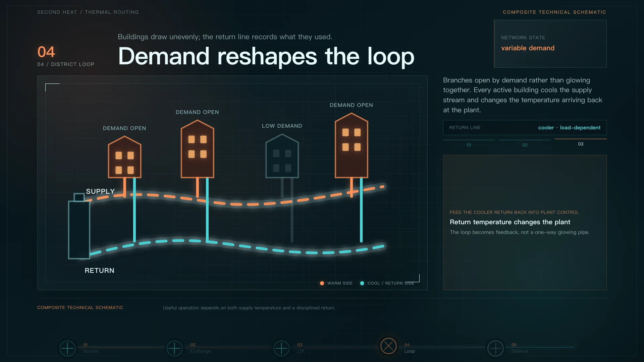Click the Network State variable demand panel
Image resolution: width=644 pixels, height=362 pixels.
550,44
